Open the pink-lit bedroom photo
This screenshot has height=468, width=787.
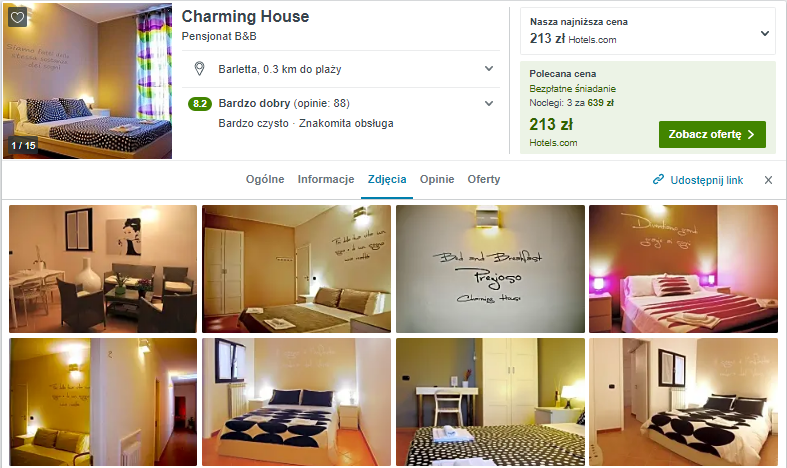coord(683,269)
